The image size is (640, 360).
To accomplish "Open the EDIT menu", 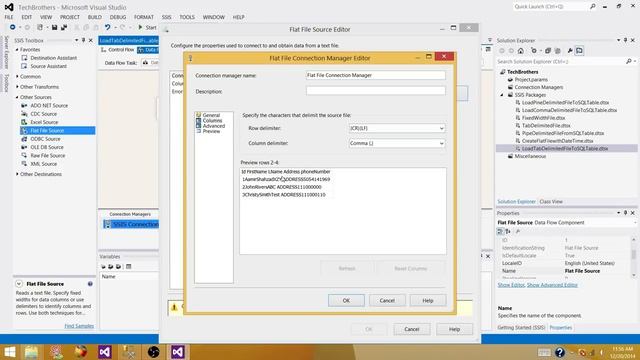I will (x=27, y=17).
